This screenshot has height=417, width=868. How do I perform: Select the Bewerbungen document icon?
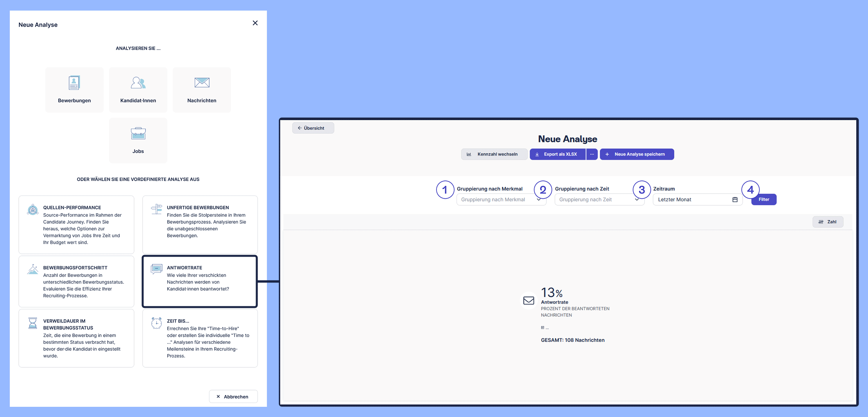[74, 83]
